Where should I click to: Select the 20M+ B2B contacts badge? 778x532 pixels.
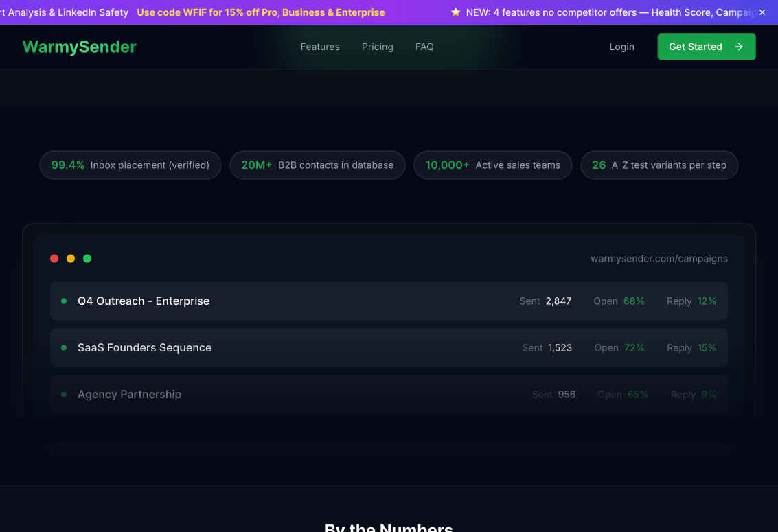pyautogui.click(x=317, y=165)
